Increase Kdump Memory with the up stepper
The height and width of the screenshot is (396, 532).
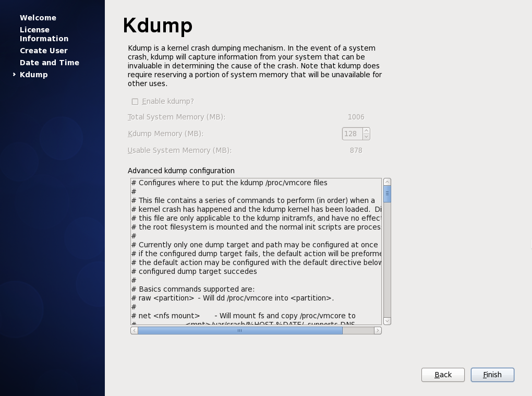(366, 130)
